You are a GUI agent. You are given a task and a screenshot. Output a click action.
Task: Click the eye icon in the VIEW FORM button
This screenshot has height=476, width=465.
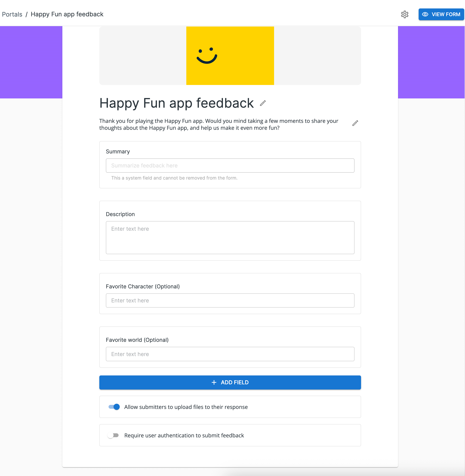tap(425, 14)
